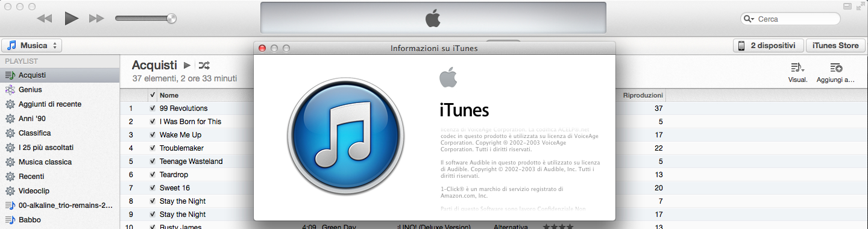Open the Babbo playlist
Image resolution: width=868 pixels, height=229 pixels.
(30, 220)
